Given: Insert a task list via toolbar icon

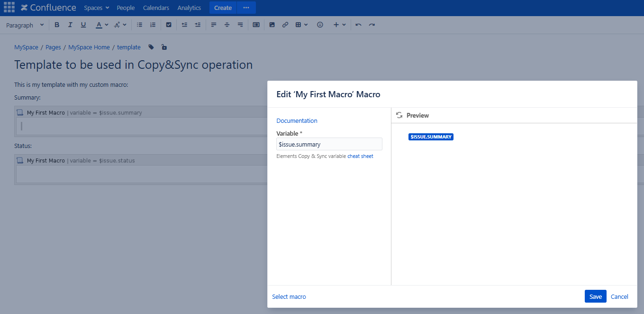Looking at the screenshot, I should tap(169, 24).
